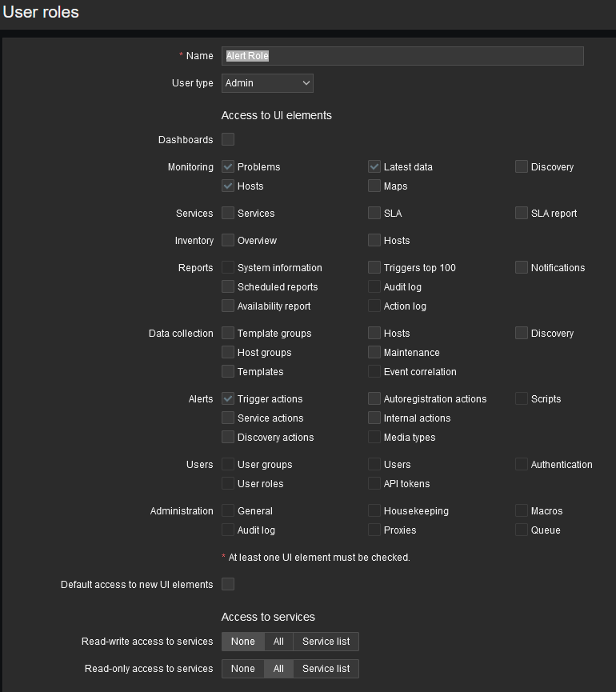Image resolution: width=616 pixels, height=692 pixels.
Task: Enable Monitoring Maps checkbox
Action: (374, 186)
